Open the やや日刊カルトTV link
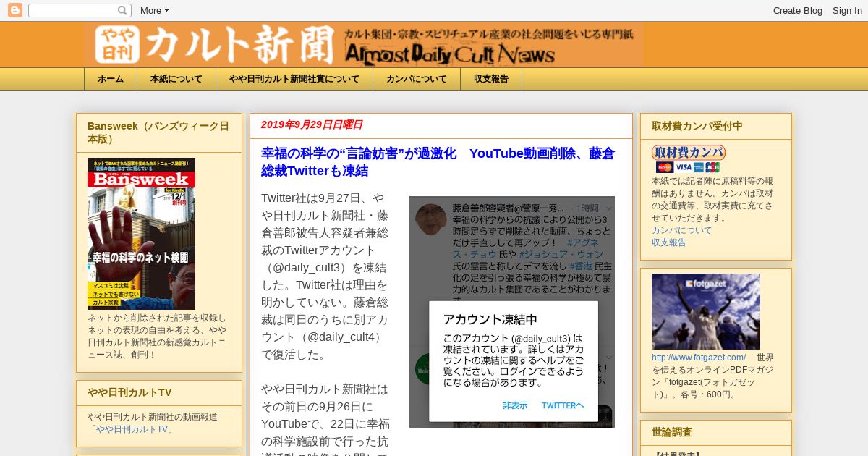 [132, 429]
